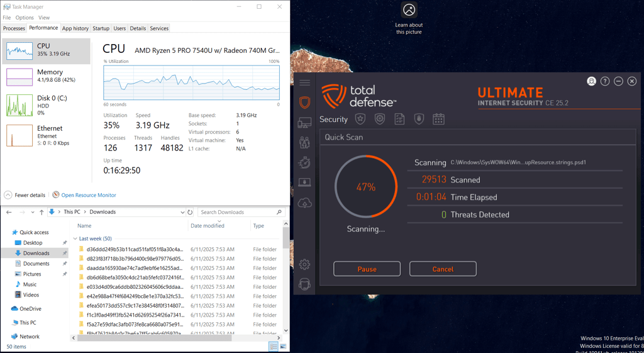Select the Disk 0 (C:) performance panel
This screenshot has height=353, width=644.
[x=46, y=105]
